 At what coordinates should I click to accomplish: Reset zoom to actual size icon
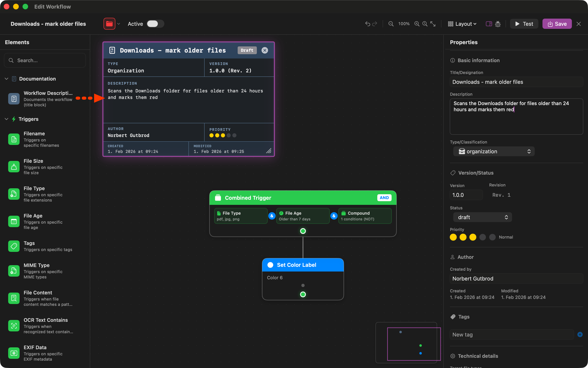pos(425,24)
